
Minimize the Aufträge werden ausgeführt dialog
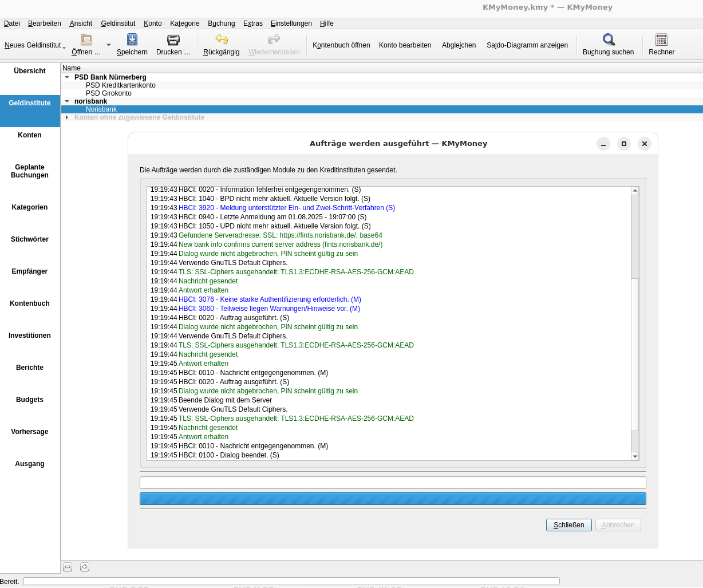point(603,144)
